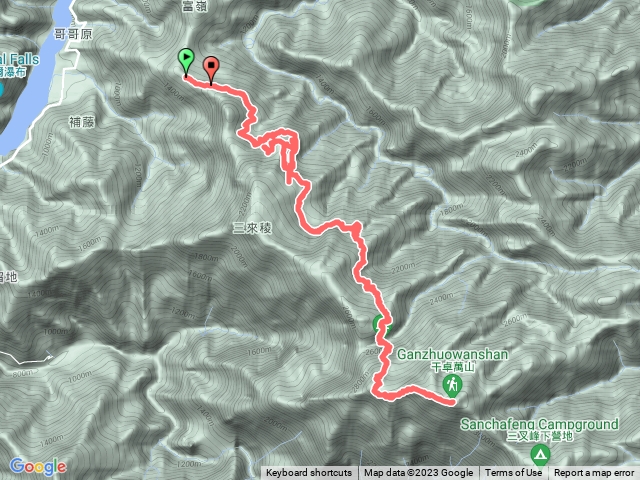Open the Google logo link
The image size is (640, 480).
point(38,466)
